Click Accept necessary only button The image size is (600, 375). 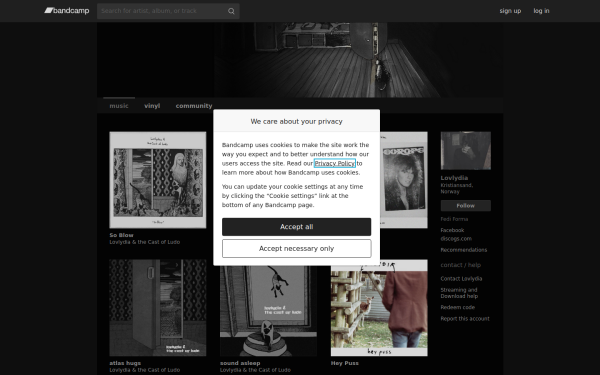click(296, 248)
